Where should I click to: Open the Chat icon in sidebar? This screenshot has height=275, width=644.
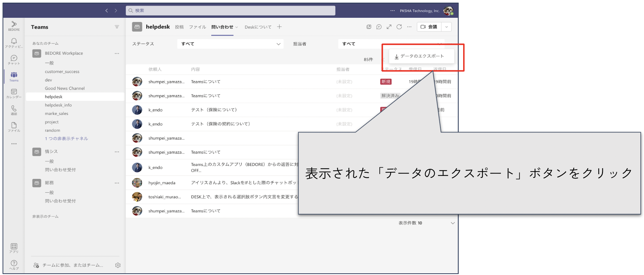14,60
